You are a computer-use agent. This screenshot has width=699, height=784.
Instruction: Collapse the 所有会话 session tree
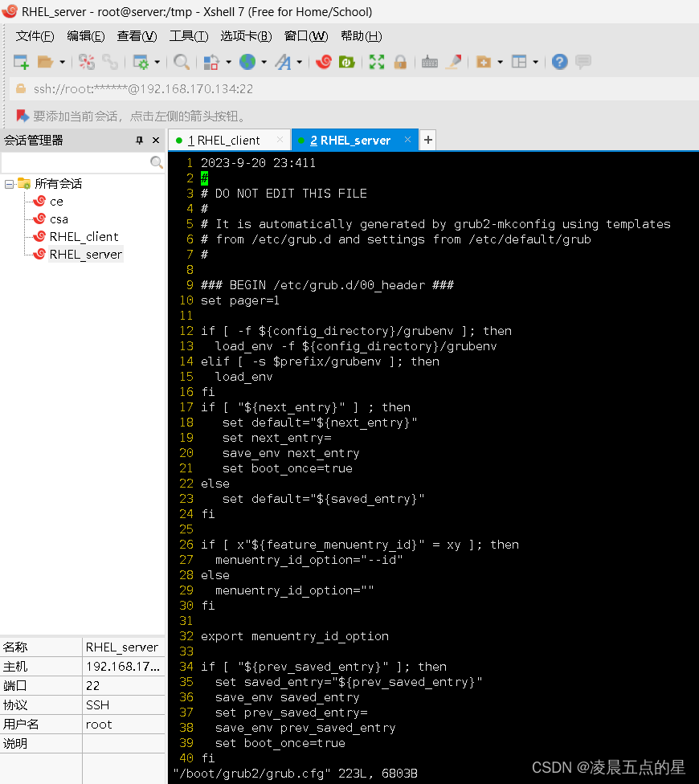[x=8, y=183]
